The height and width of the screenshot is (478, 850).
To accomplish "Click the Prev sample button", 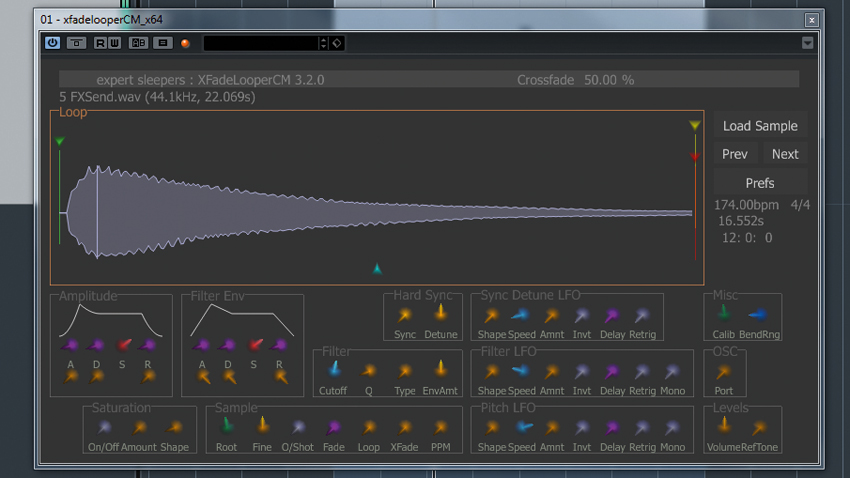I will [x=735, y=154].
